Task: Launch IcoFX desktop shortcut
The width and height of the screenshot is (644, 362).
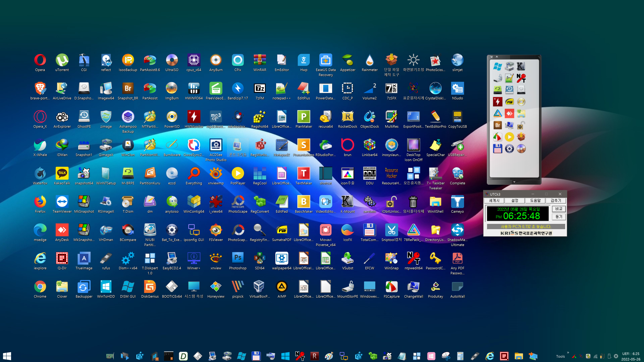Action: [x=347, y=232]
